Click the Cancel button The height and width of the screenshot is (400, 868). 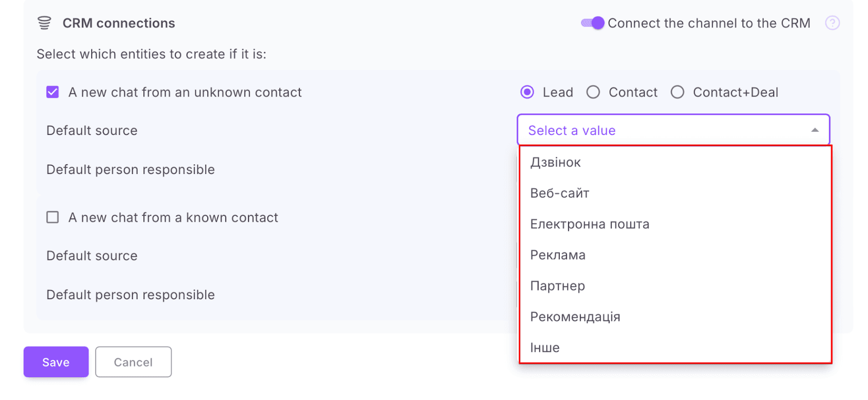133,362
